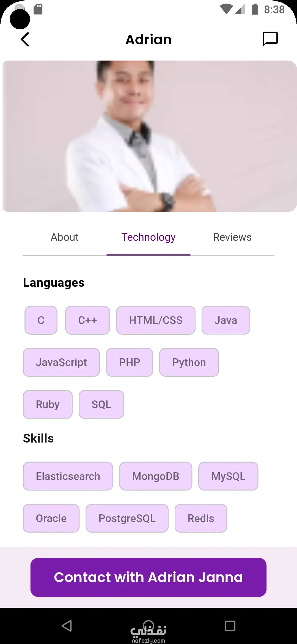The height and width of the screenshot is (644, 297).
Task: Tap the Python language chip
Action: (x=189, y=362)
